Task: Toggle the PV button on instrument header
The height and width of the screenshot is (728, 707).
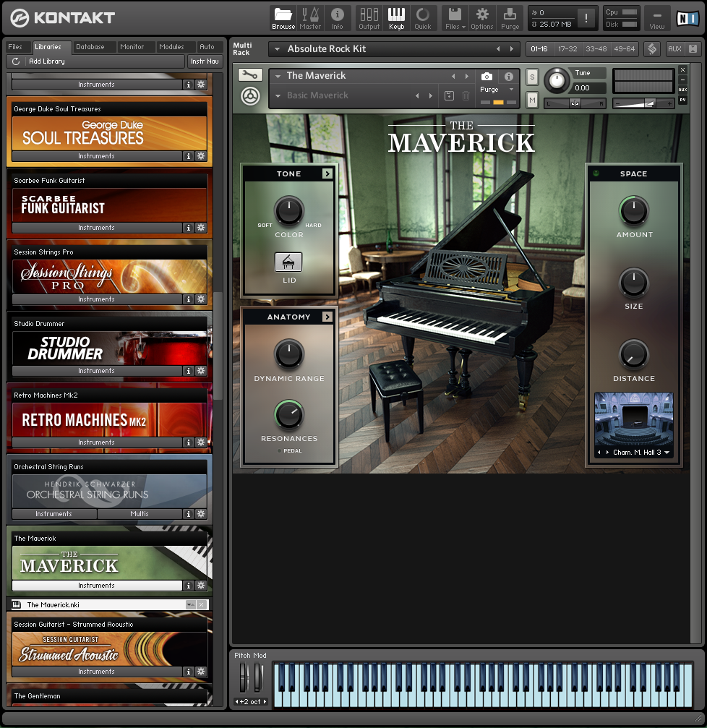Action: [x=682, y=100]
